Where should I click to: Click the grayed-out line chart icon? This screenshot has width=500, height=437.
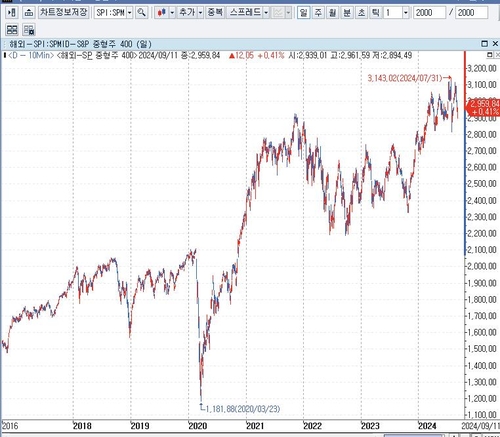click(278, 13)
